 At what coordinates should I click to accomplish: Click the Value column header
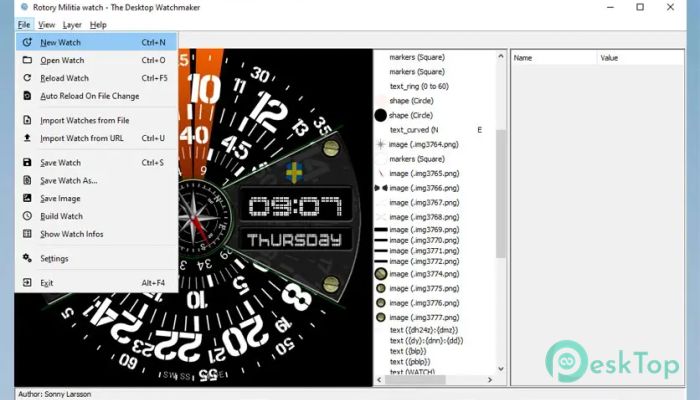click(640, 58)
